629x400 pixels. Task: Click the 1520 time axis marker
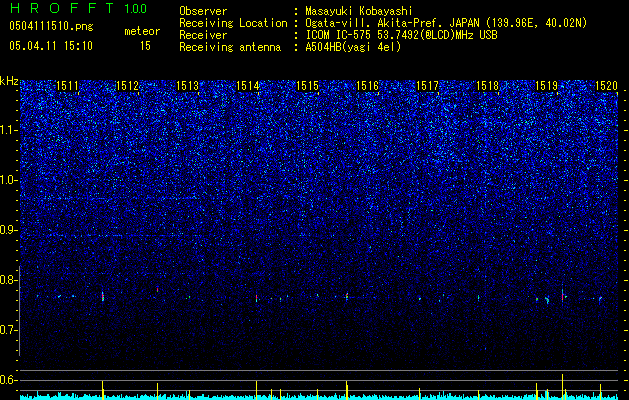[607, 85]
